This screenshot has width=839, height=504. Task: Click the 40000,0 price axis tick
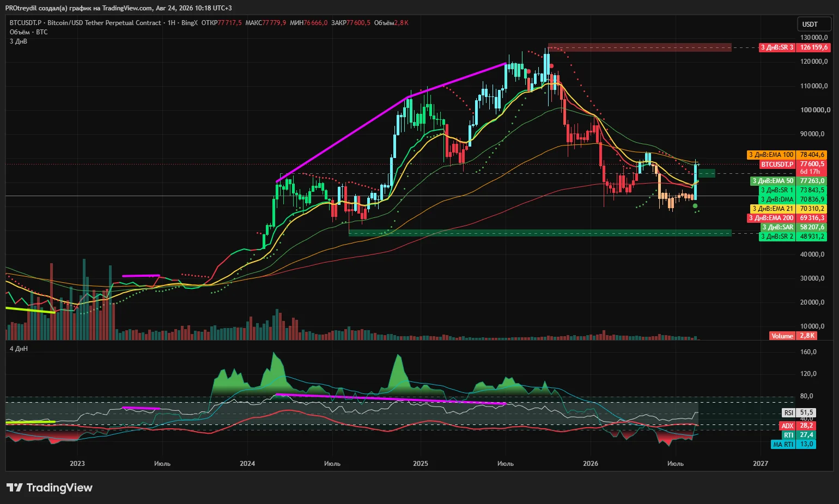(x=812, y=254)
